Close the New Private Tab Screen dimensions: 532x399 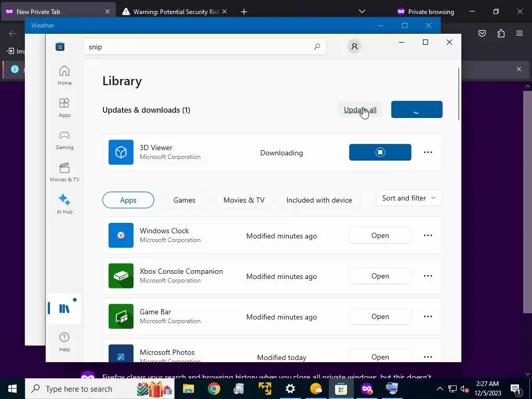pyautogui.click(x=107, y=11)
